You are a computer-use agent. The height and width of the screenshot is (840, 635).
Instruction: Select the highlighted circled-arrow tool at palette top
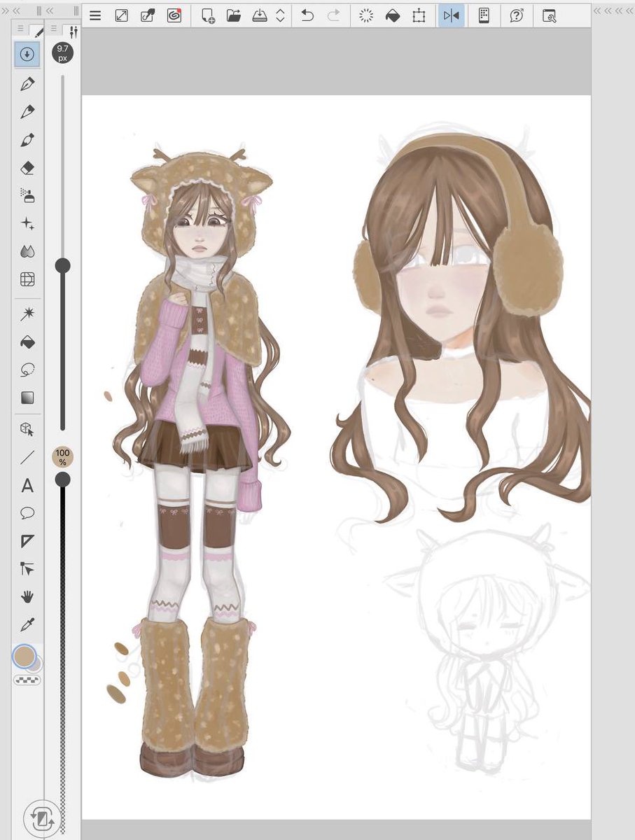(x=27, y=54)
